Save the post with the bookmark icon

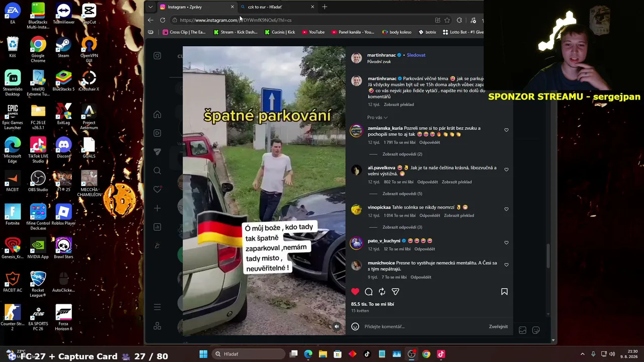point(504,292)
